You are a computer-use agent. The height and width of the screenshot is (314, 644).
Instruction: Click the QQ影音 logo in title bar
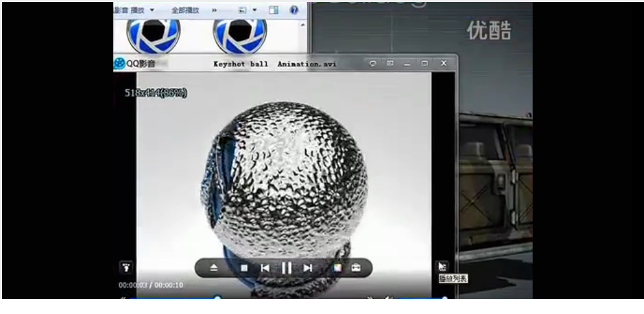click(x=119, y=64)
